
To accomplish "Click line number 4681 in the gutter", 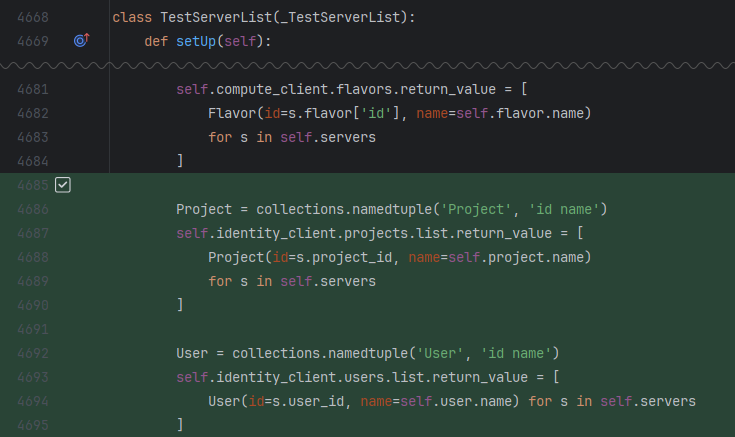I will coord(32,89).
